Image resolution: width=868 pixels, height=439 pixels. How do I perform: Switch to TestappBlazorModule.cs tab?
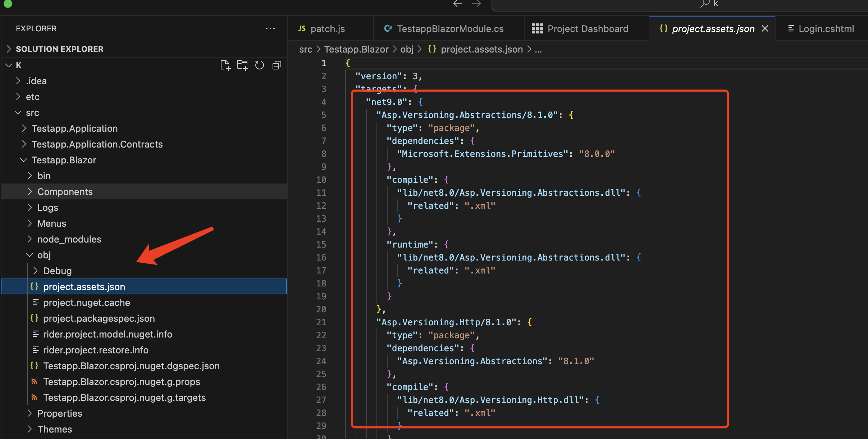pos(450,29)
